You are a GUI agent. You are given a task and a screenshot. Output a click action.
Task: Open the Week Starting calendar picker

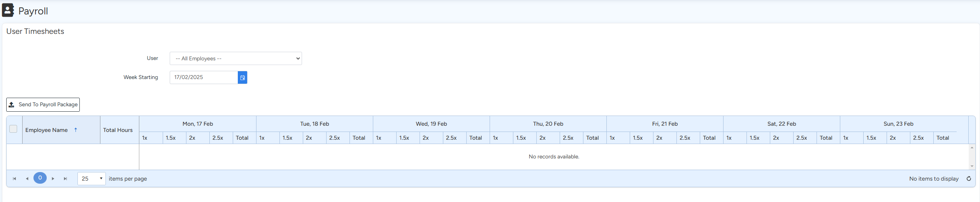(x=242, y=77)
